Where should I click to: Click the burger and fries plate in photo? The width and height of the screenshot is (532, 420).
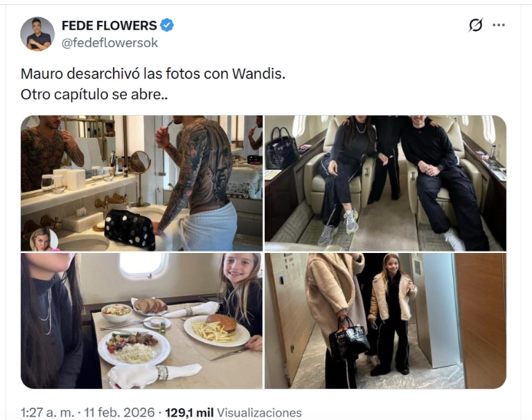[217, 330]
